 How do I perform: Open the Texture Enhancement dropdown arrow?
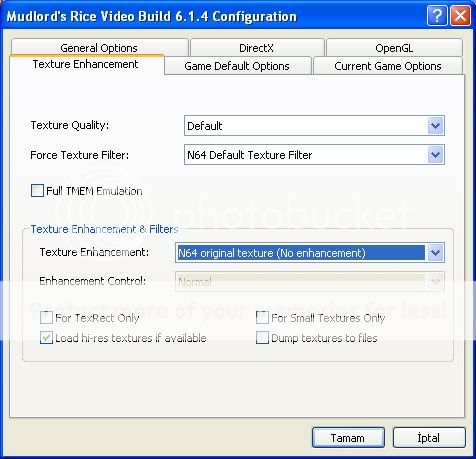tap(436, 253)
